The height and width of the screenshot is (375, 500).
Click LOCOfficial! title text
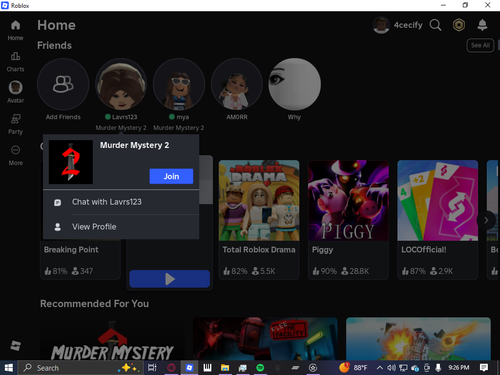[424, 250]
